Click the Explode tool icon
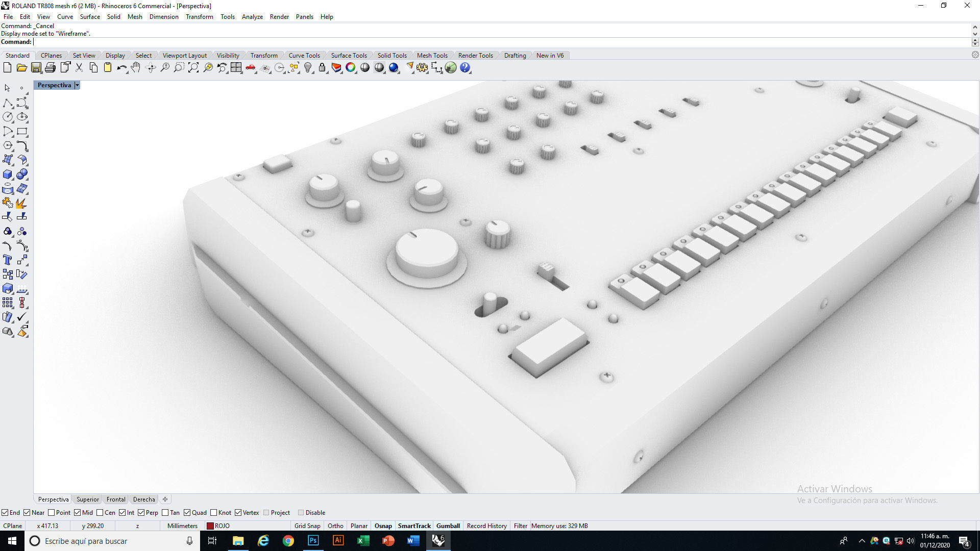The height and width of the screenshot is (551, 980). tap(22, 203)
